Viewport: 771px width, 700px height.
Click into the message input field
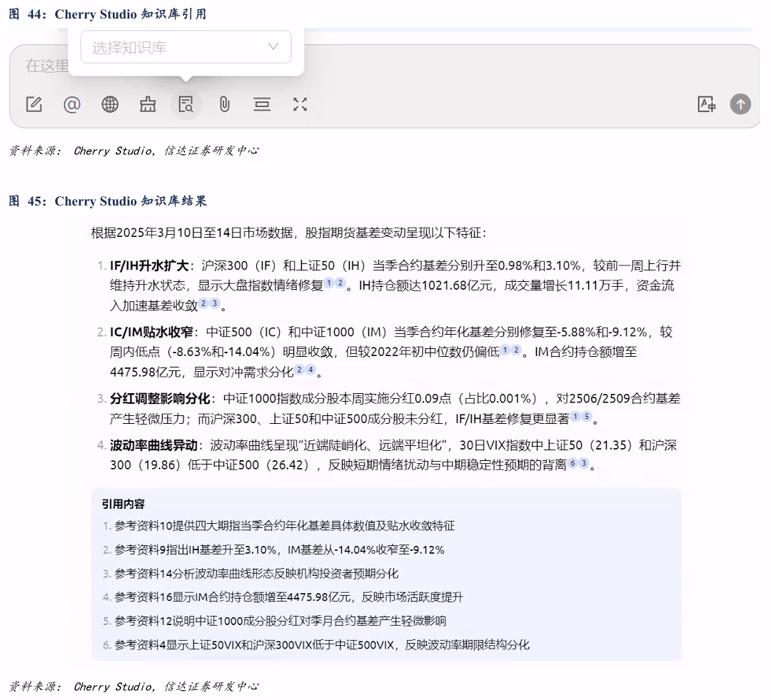pos(428,66)
